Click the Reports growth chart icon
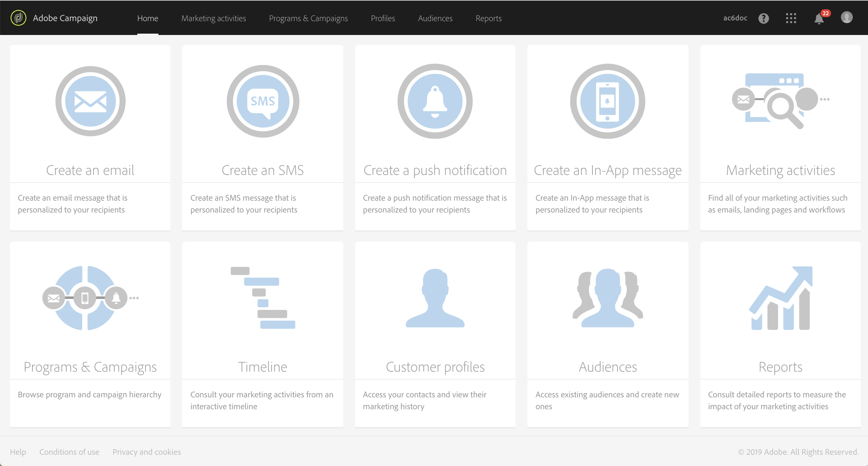The height and width of the screenshot is (466, 868). [x=781, y=298]
